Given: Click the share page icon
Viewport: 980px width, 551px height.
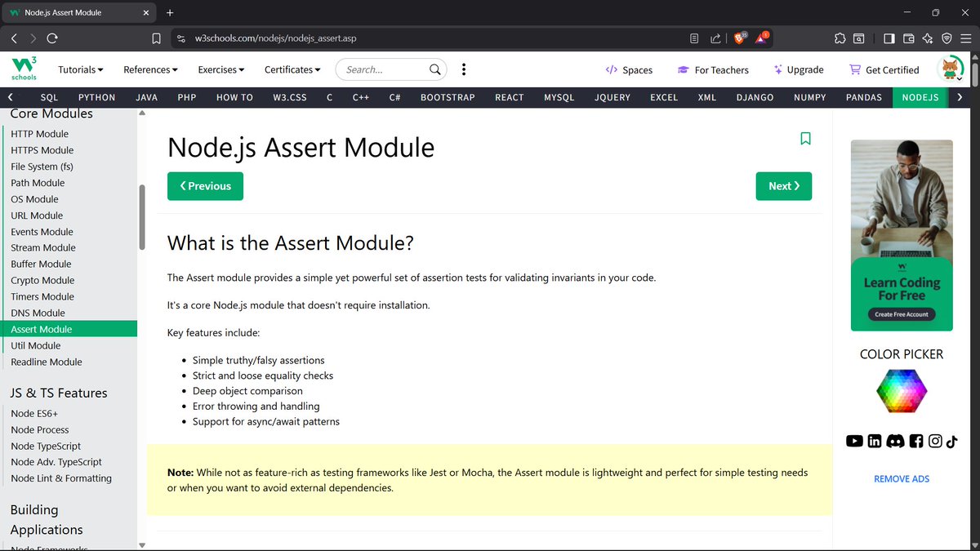Looking at the screenshot, I should pyautogui.click(x=715, y=38).
